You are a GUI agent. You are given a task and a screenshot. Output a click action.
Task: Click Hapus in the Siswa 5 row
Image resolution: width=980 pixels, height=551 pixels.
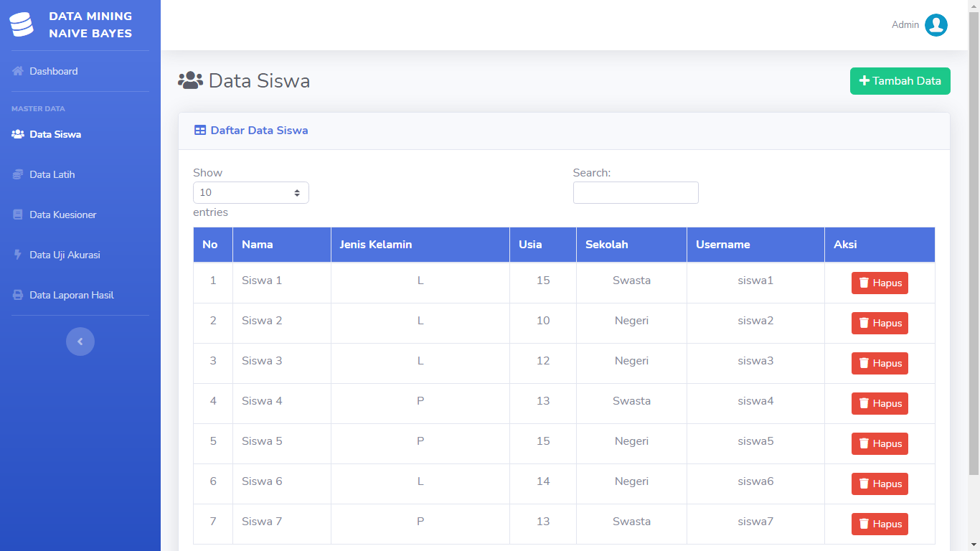click(x=880, y=444)
